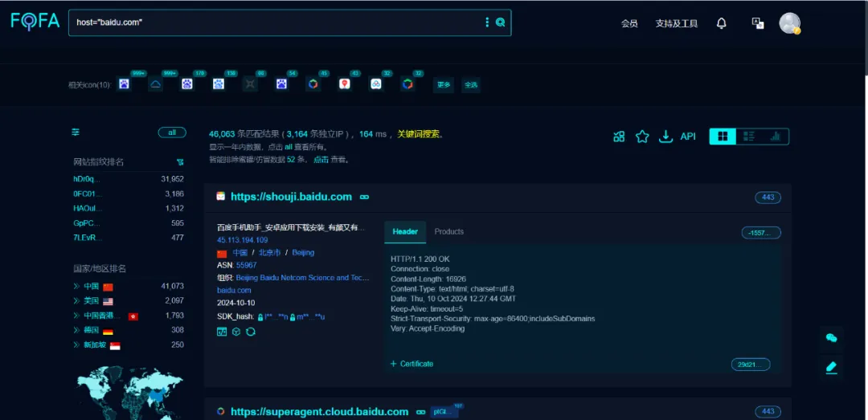868x420 pixels.
Task: Click into the host="baidu.com" search field
Action: pyautogui.click(x=273, y=22)
